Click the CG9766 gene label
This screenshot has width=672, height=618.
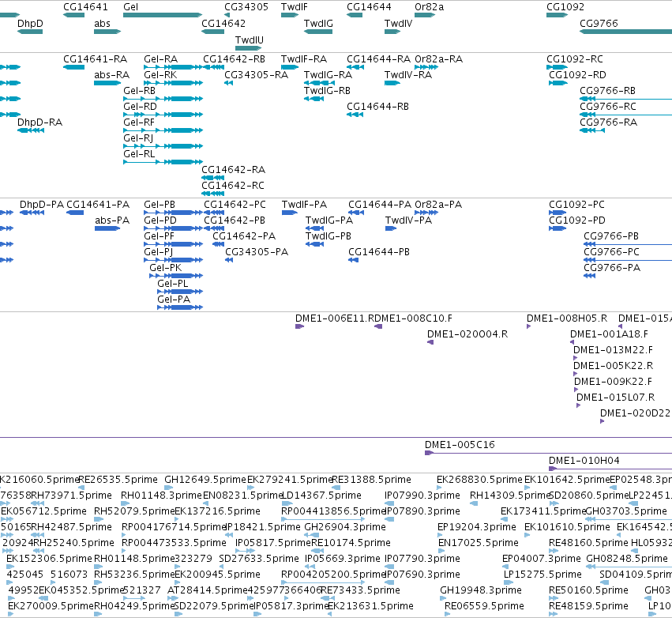coord(599,23)
